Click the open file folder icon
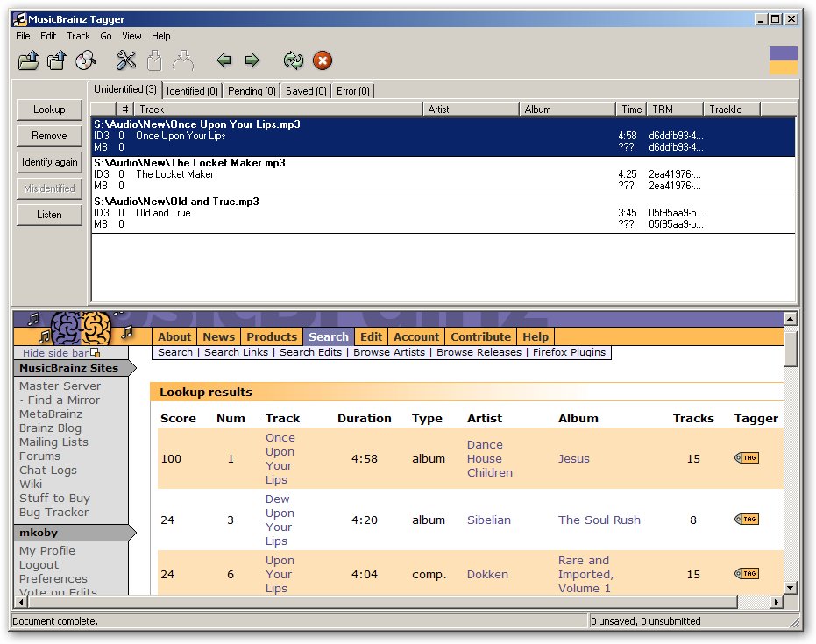This screenshot has height=644, width=816. (29, 60)
